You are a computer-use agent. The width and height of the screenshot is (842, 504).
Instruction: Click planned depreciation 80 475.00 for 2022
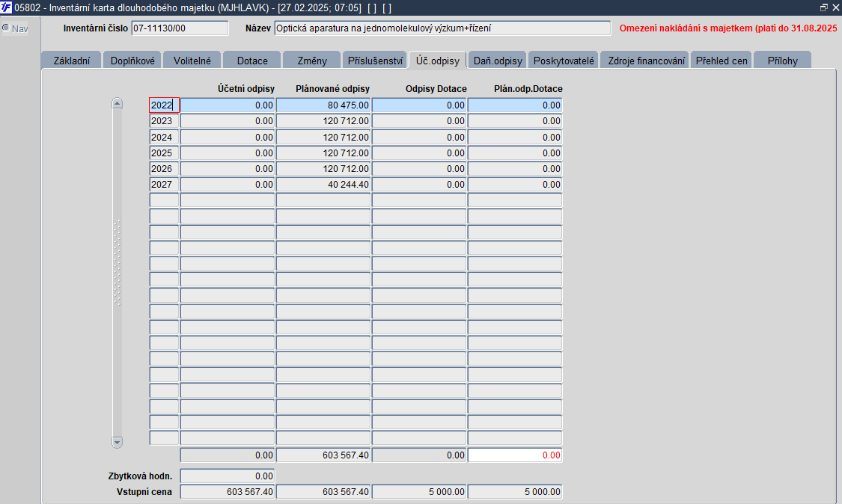click(x=323, y=105)
